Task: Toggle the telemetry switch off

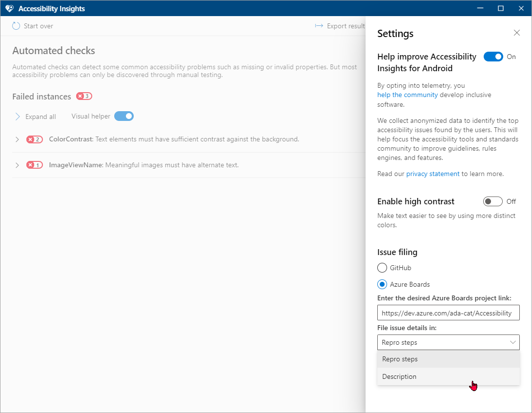Action: (x=493, y=57)
